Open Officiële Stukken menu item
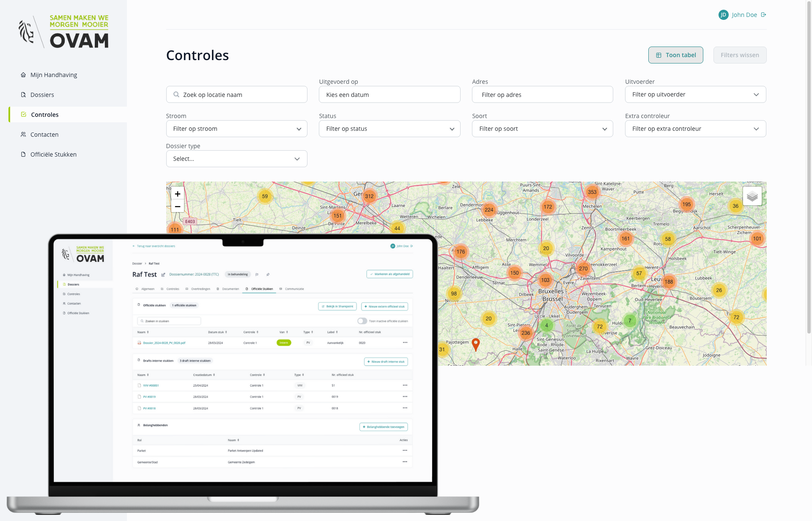The image size is (812, 521). click(53, 154)
